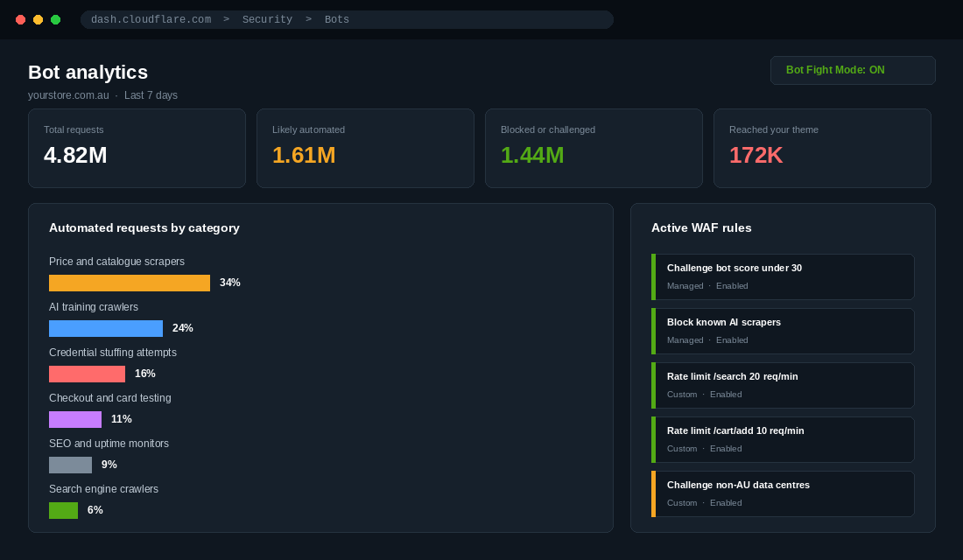Click the 6% value
The image size is (963, 560).
[x=95, y=509]
